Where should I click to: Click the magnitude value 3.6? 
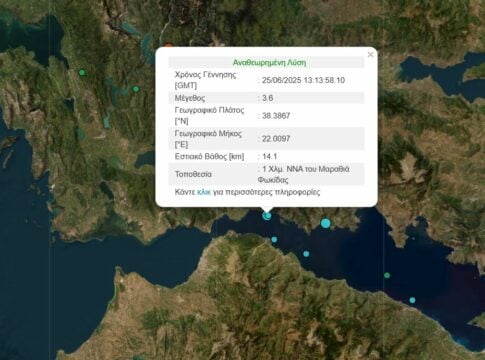coord(268,98)
